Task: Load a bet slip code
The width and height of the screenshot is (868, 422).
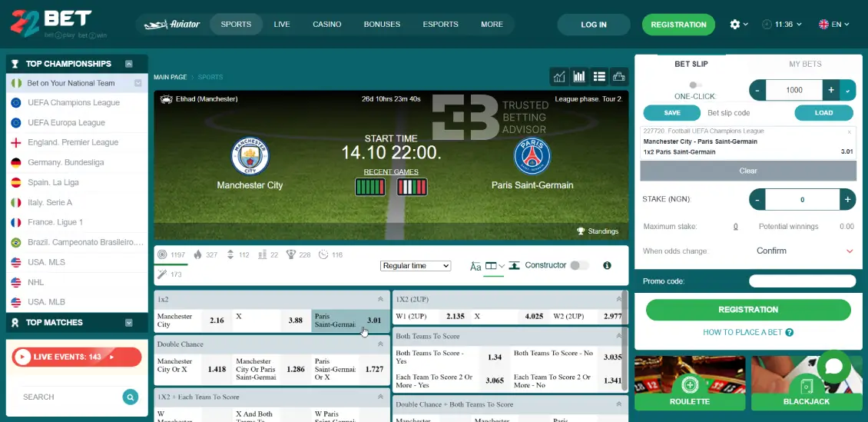Action: (x=823, y=112)
